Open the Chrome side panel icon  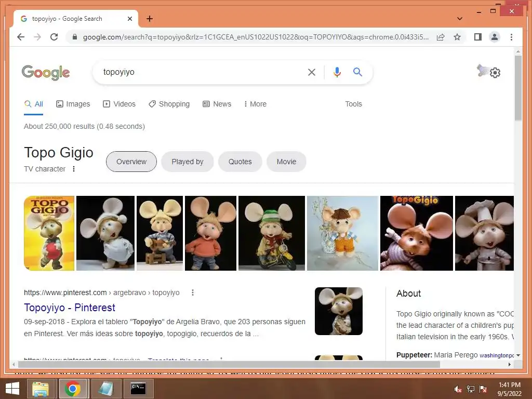click(x=478, y=37)
